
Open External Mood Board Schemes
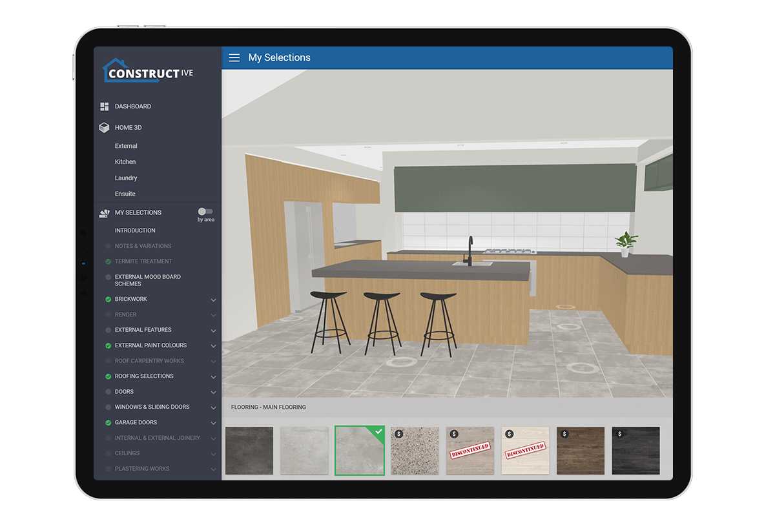tap(147, 280)
